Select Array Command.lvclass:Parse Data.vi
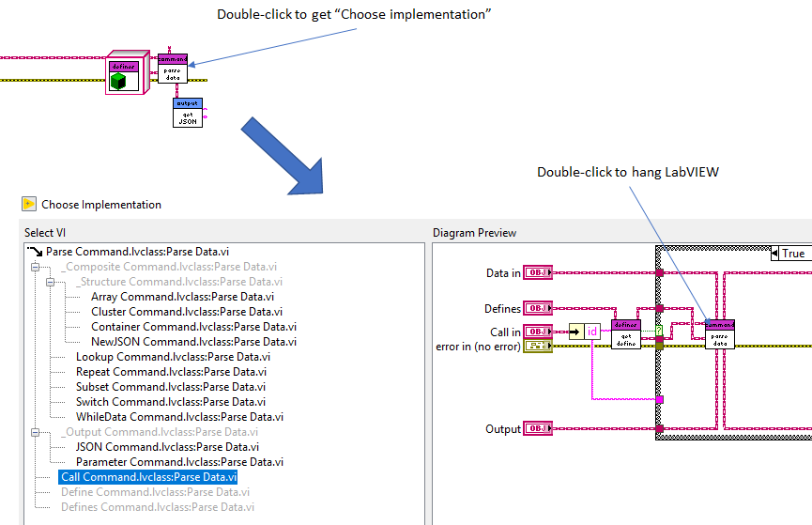Viewport: 812px width, 525px height. [x=183, y=297]
